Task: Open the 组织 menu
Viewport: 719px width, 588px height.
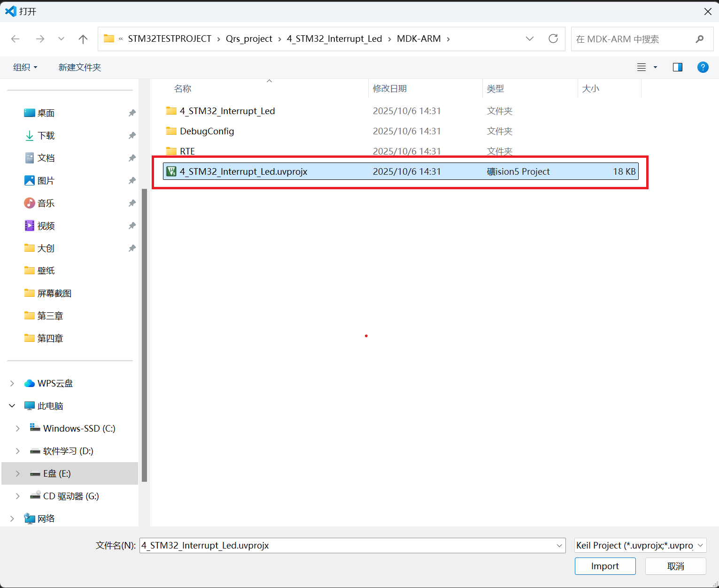Action: pyautogui.click(x=25, y=67)
